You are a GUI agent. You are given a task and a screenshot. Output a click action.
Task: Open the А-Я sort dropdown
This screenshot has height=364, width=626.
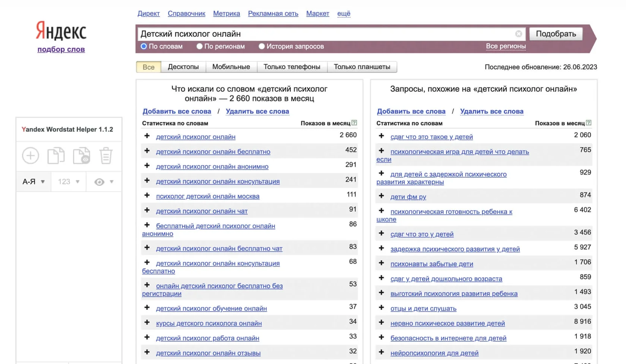coord(34,182)
